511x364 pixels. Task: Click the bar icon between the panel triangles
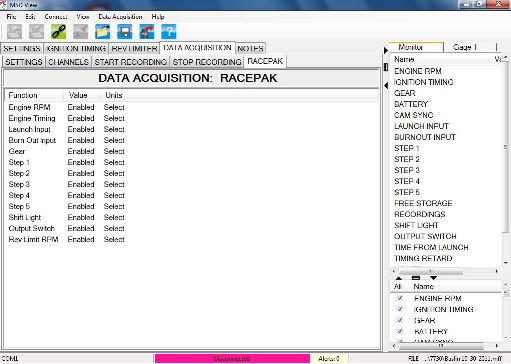(x=416, y=278)
